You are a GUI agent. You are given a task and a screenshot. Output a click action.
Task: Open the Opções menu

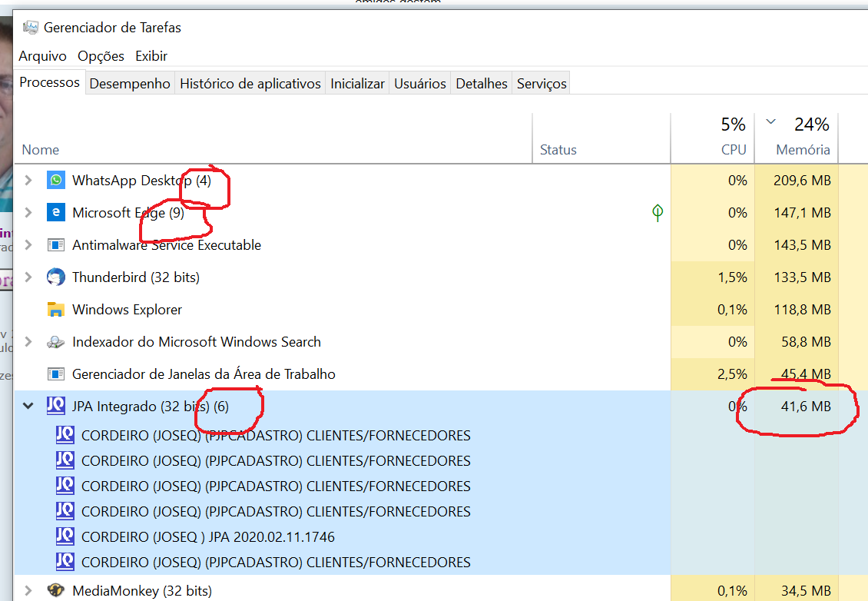(101, 56)
